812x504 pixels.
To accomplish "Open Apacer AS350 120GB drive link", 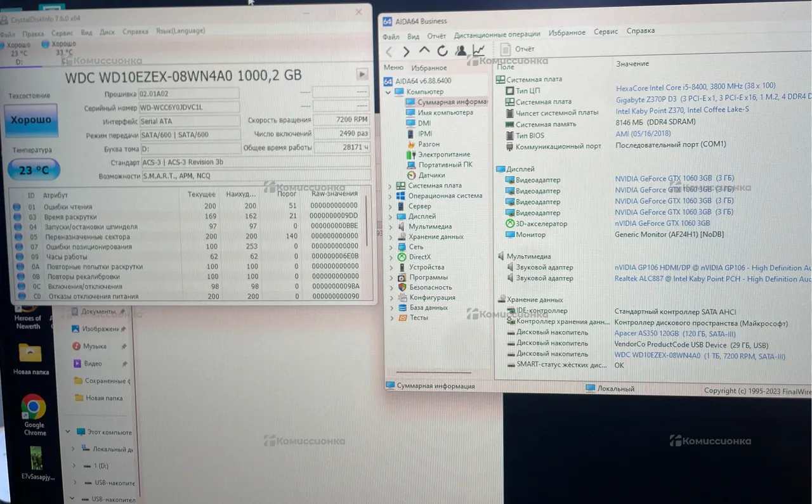I will click(675, 333).
